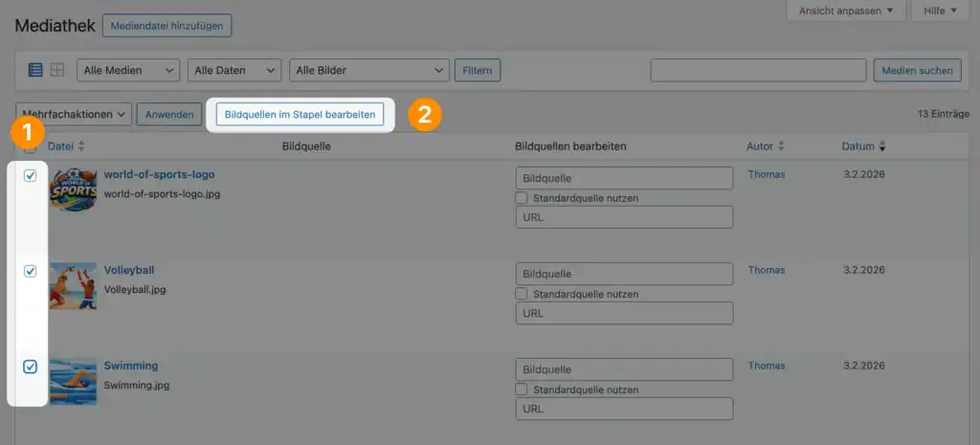Click the Mediathek page heading
The image size is (980, 445).
55,26
